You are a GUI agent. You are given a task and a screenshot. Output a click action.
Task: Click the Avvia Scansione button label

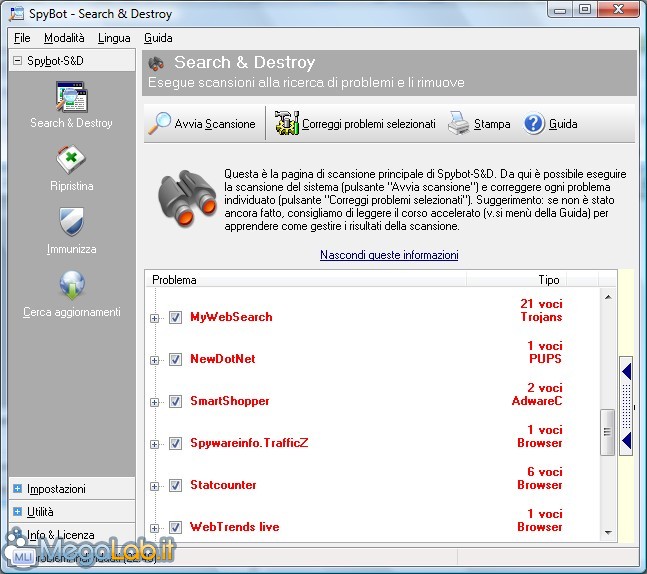tap(215, 124)
